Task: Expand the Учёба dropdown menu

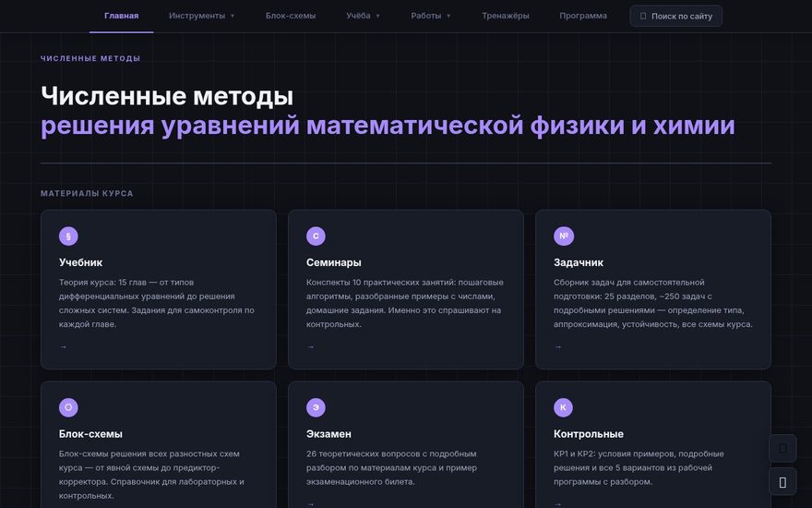Action: point(363,16)
